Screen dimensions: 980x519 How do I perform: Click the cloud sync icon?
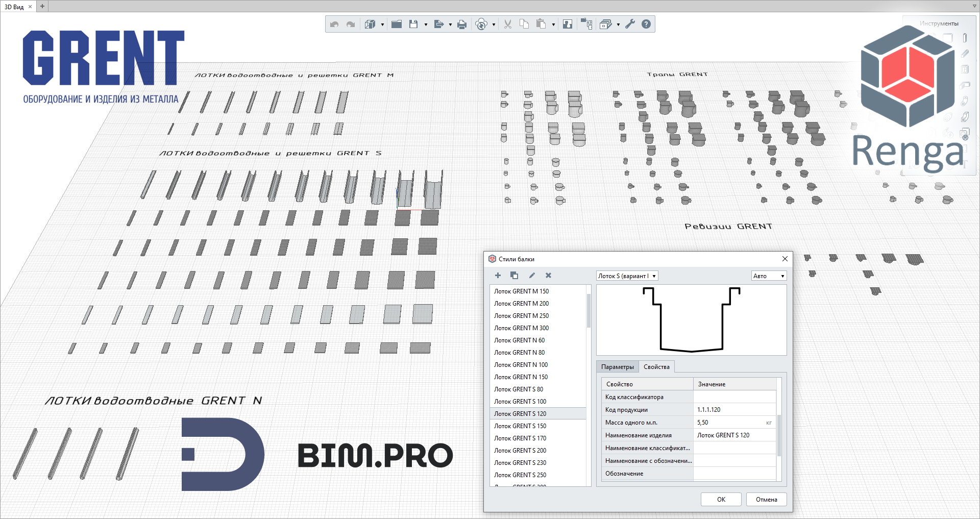(x=481, y=24)
